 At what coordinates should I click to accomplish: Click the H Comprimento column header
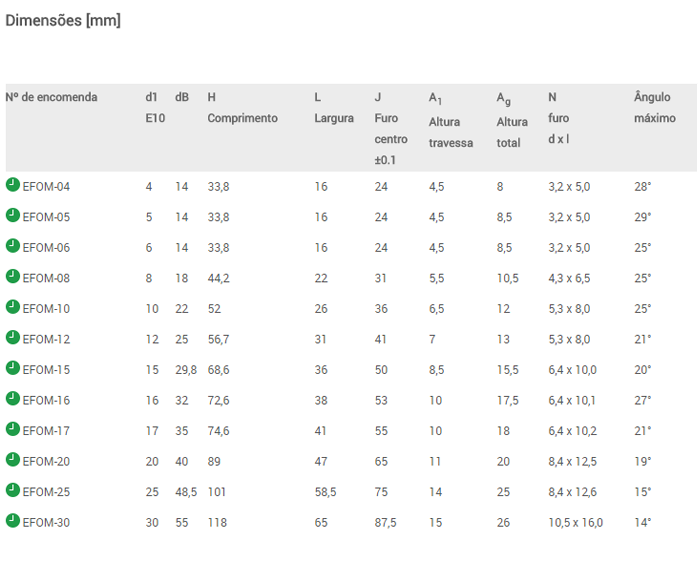243,107
